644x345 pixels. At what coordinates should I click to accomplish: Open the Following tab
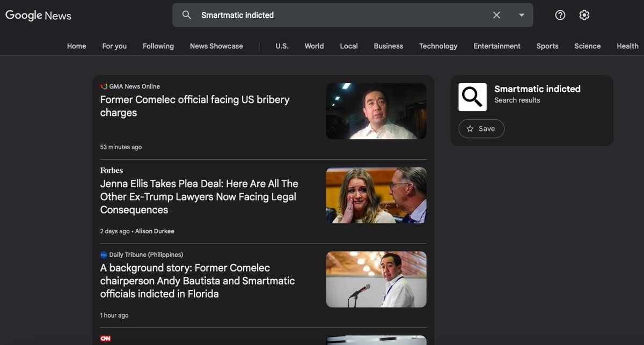(158, 46)
